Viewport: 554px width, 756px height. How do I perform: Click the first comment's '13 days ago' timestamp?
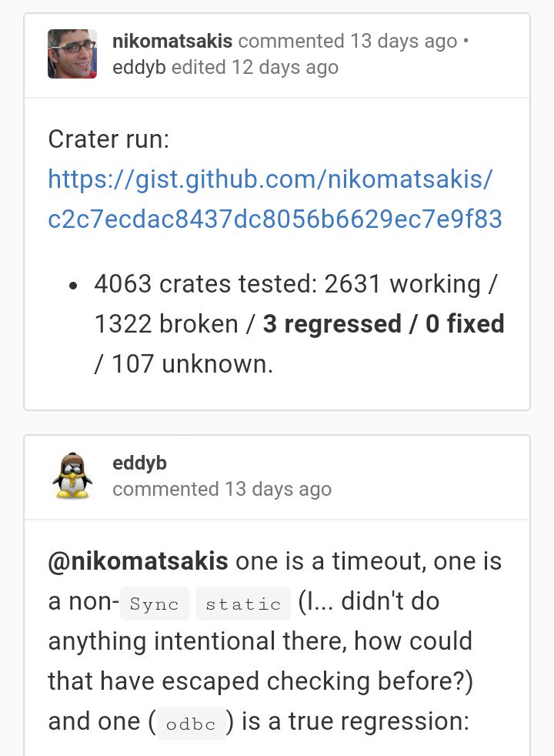403,41
